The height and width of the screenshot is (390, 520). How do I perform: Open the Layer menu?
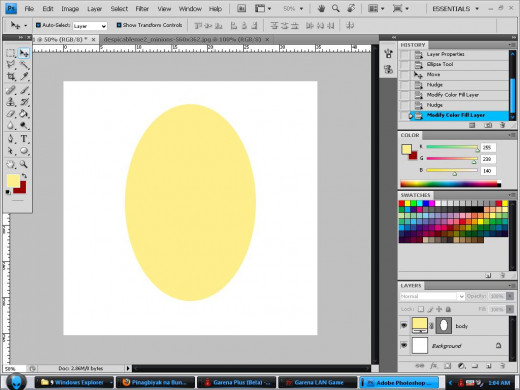pyautogui.click(x=95, y=9)
